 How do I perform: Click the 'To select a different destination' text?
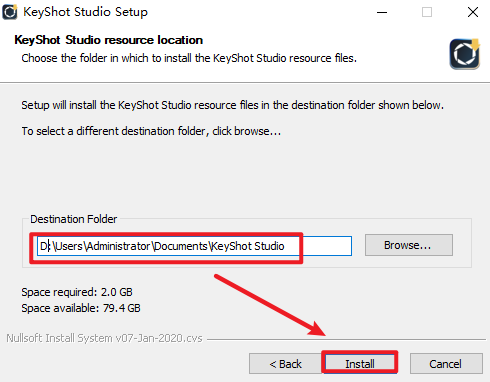coord(151,131)
